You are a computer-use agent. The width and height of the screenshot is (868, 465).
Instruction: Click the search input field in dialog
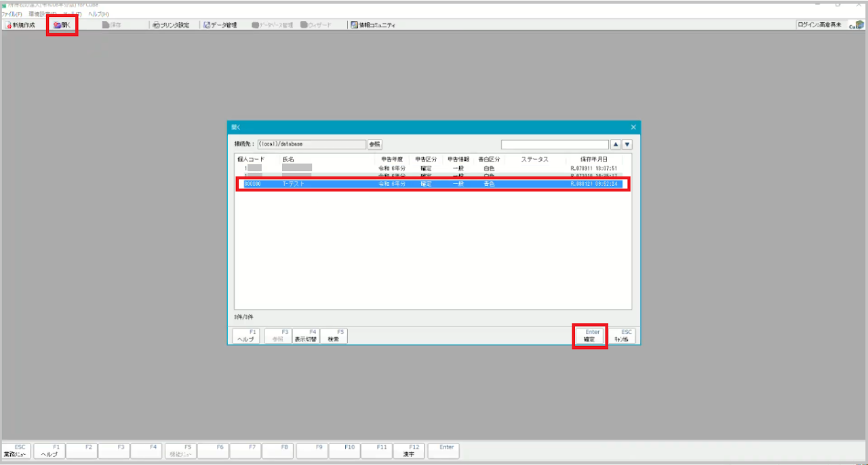click(555, 145)
